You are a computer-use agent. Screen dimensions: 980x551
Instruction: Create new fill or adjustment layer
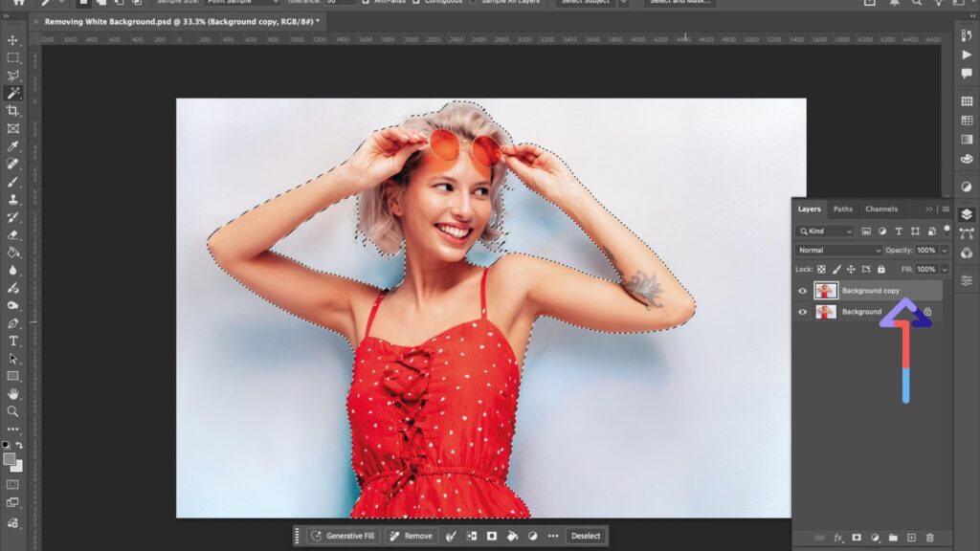[x=875, y=538]
